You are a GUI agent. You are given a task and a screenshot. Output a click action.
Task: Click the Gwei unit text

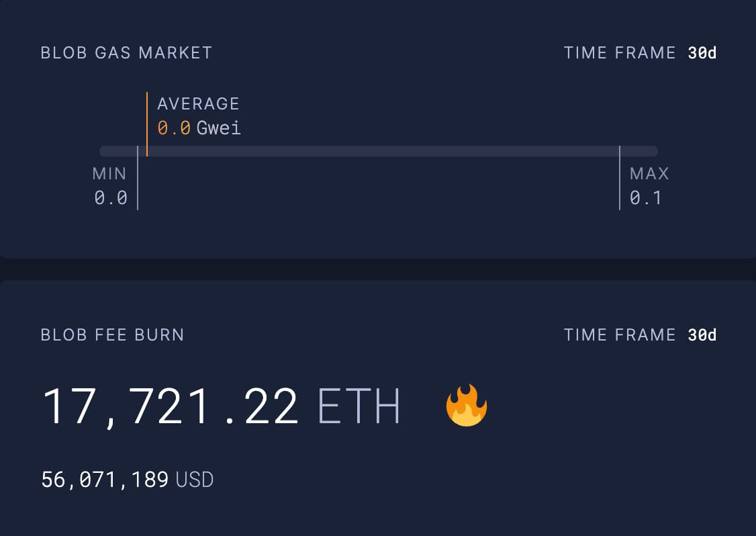pyautogui.click(x=219, y=128)
